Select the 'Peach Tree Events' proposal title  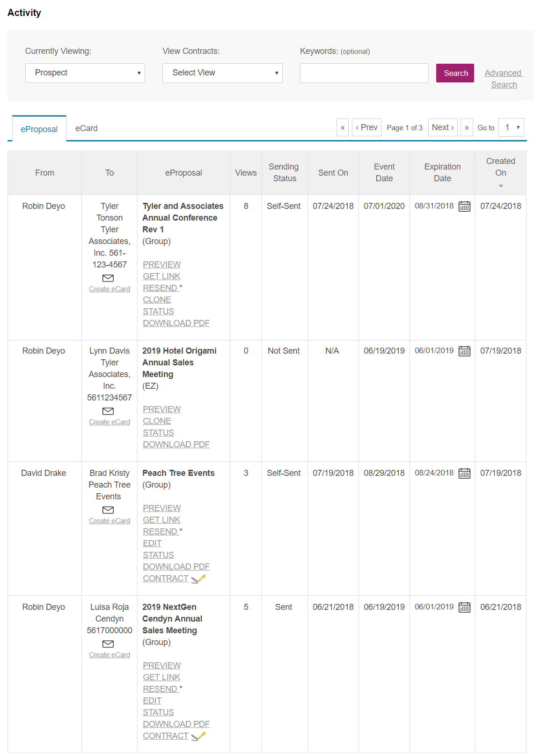point(178,473)
